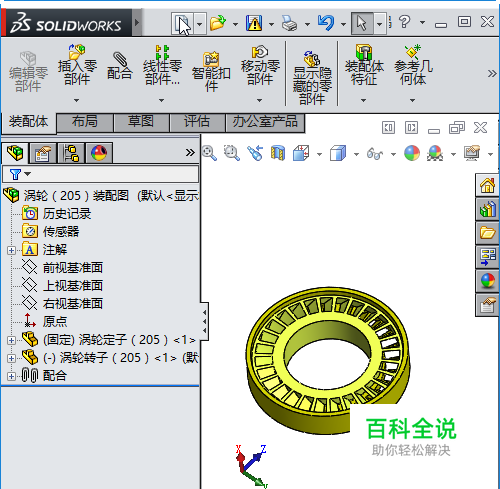500x489 pixels.
Task: Open the PropertyManager tab icon
Action: tap(43, 153)
